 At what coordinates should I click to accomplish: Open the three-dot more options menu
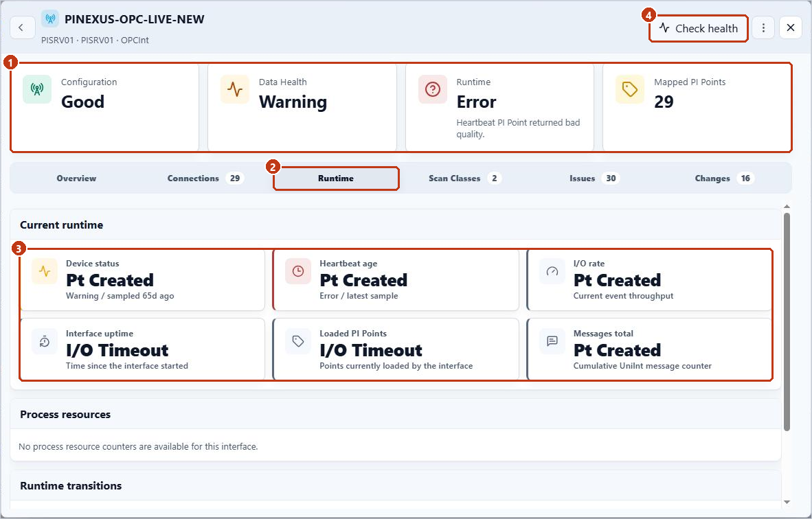point(763,27)
